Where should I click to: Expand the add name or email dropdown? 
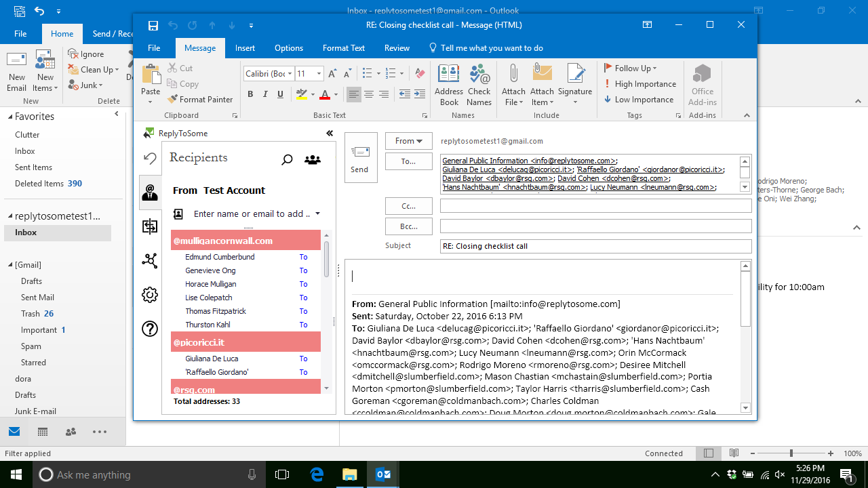pyautogui.click(x=317, y=214)
